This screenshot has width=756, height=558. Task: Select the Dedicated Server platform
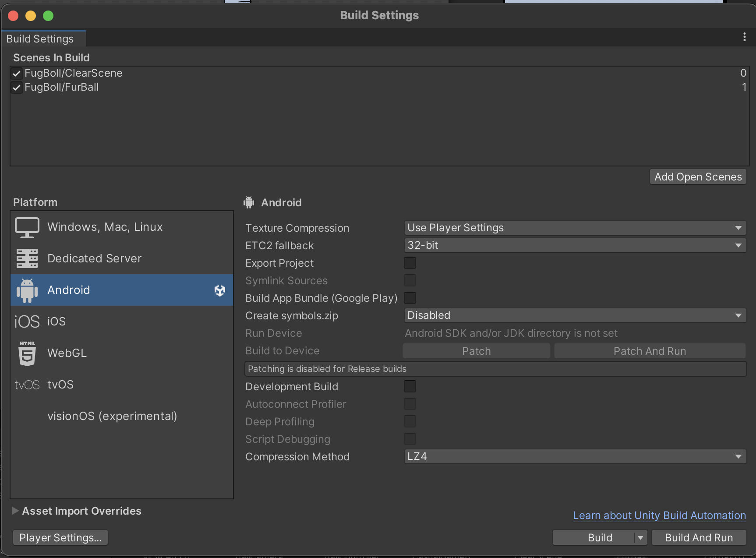(x=122, y=258)
